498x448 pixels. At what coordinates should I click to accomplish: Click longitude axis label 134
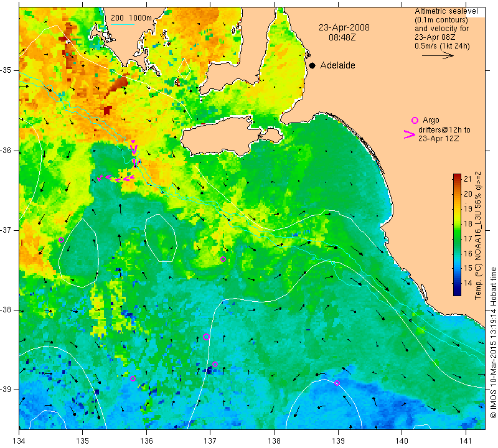point(19,441)
